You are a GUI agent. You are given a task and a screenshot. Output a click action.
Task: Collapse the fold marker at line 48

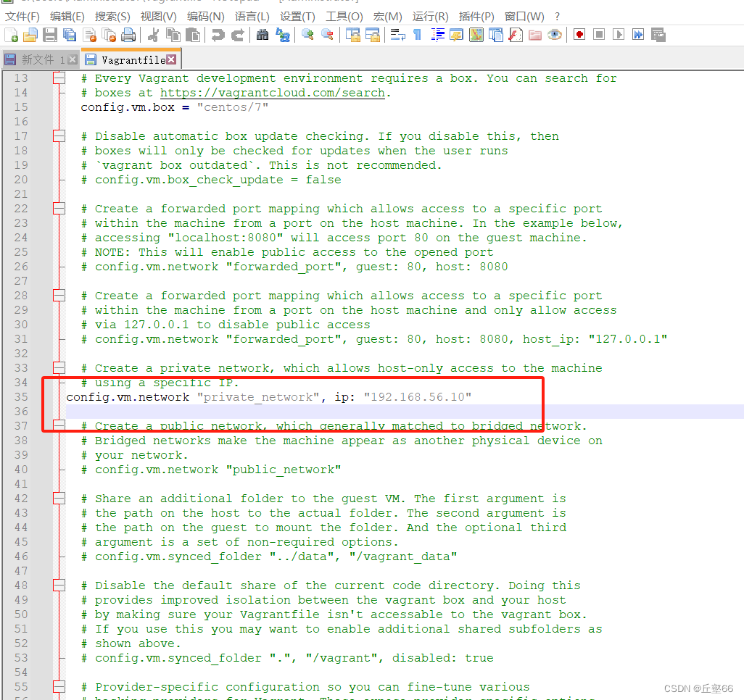point(59,586)
